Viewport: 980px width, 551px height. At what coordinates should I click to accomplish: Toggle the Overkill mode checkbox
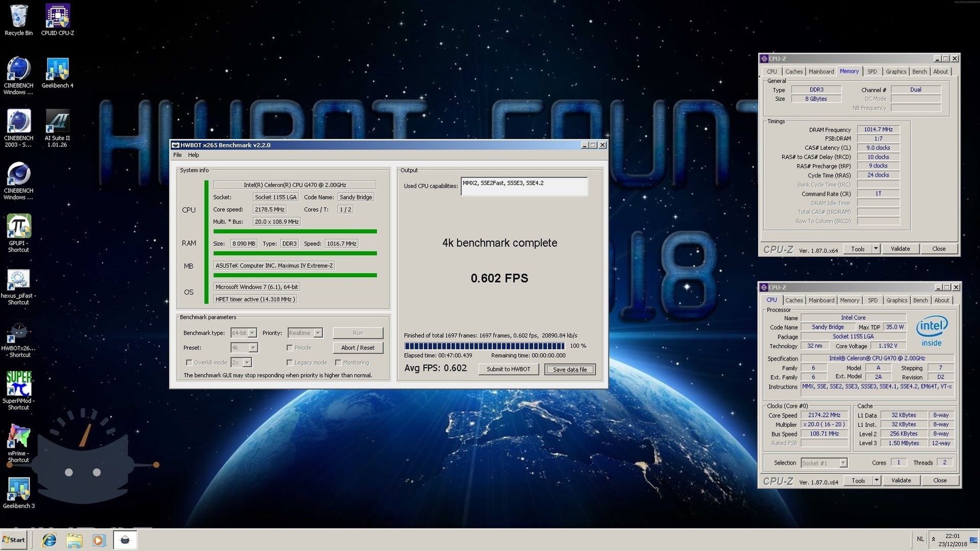[189, 363]
